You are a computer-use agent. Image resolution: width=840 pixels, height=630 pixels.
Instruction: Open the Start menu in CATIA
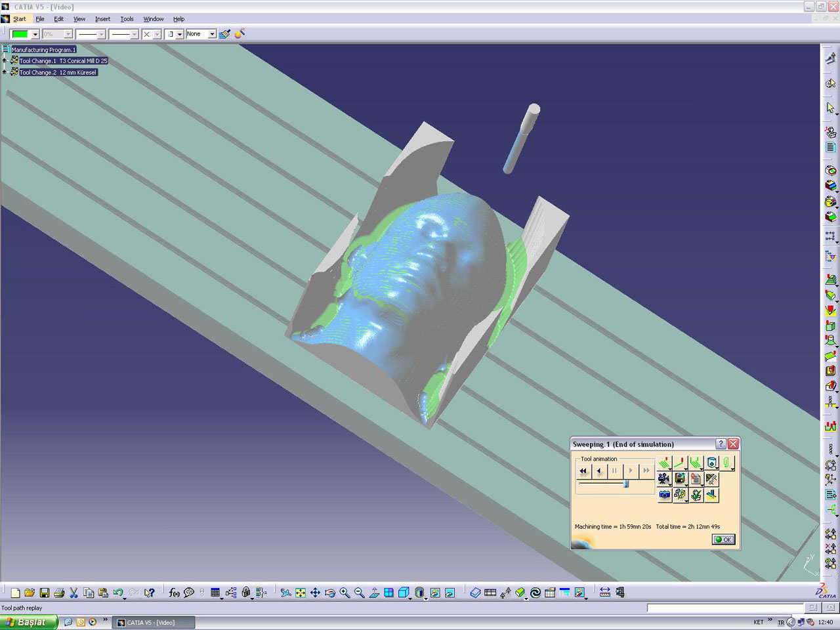(x=20, y=19)
